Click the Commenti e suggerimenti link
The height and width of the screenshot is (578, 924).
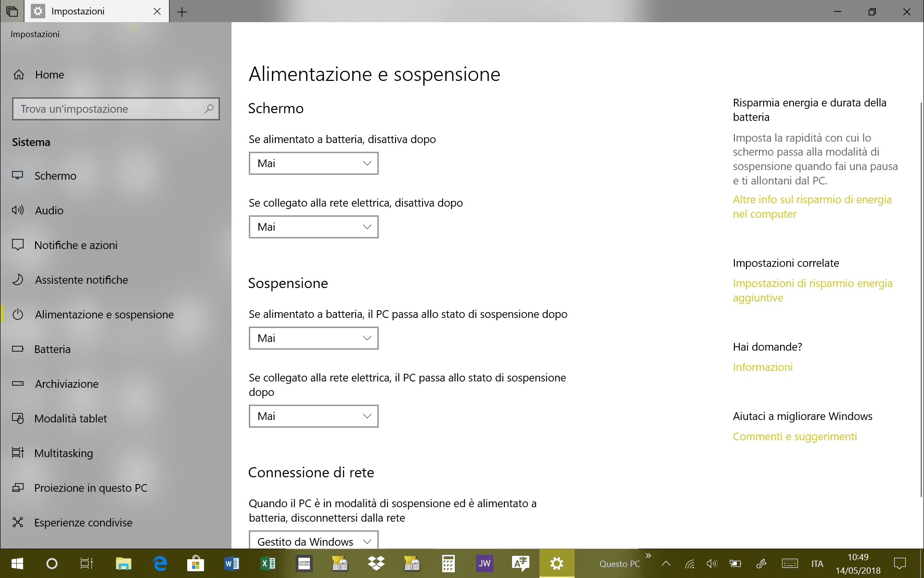tap(795, 436)
